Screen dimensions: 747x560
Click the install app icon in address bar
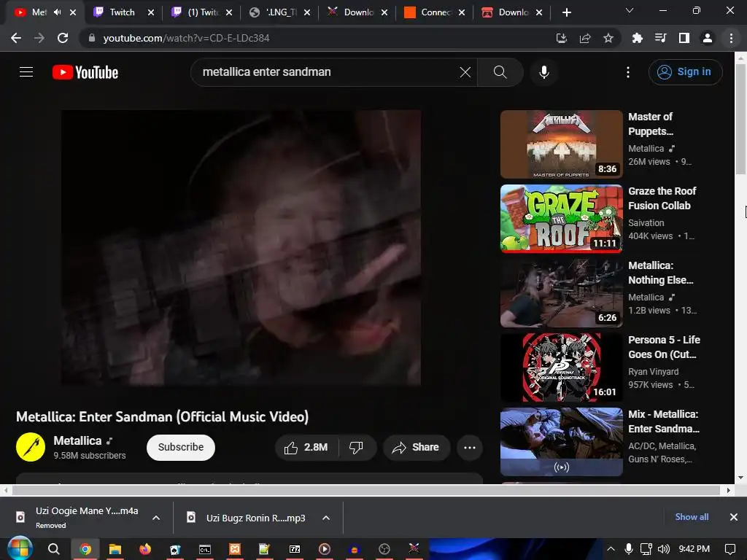tap(561, 38)
